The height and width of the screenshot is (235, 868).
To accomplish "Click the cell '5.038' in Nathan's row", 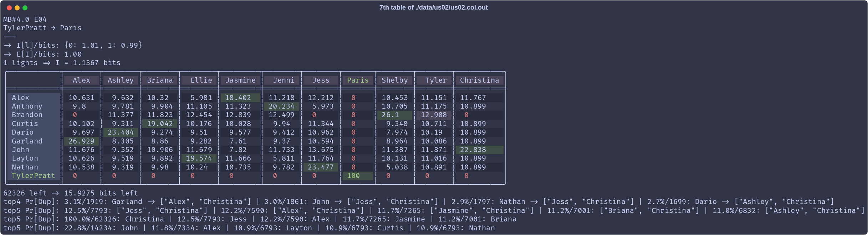I will (395, 167).
